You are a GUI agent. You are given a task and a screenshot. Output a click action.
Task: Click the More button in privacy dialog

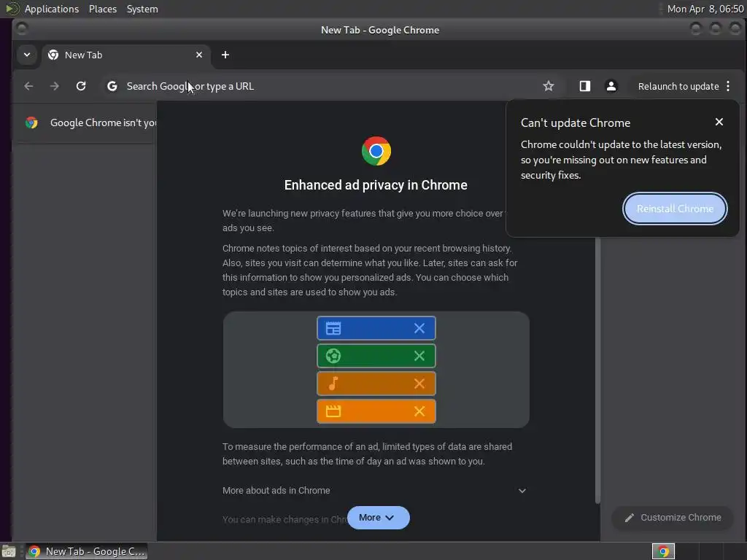[x=379, y=518]
